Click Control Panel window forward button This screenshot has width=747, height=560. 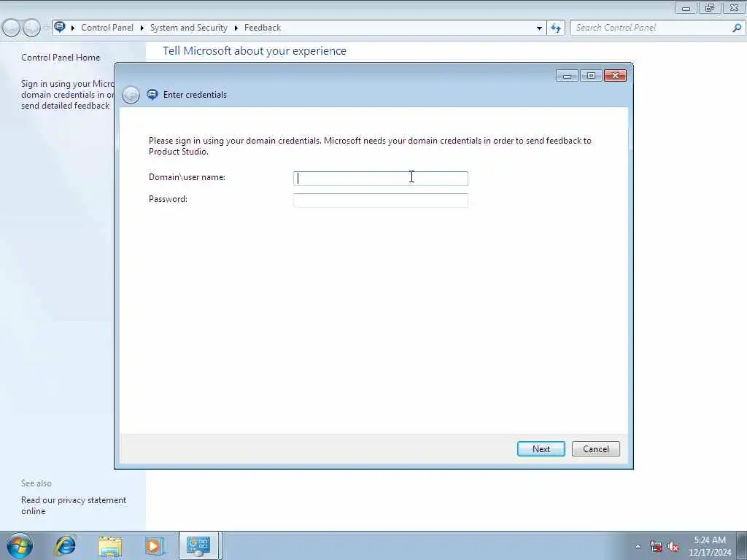coord(31,28)
